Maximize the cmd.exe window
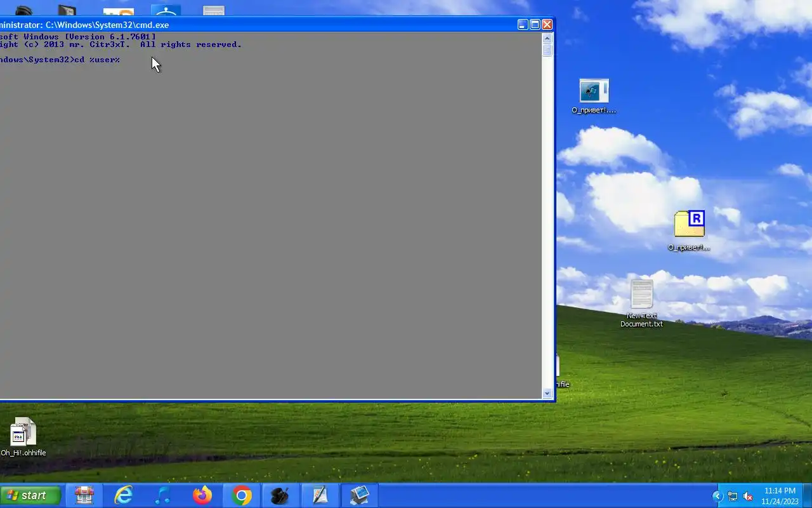 535,25
